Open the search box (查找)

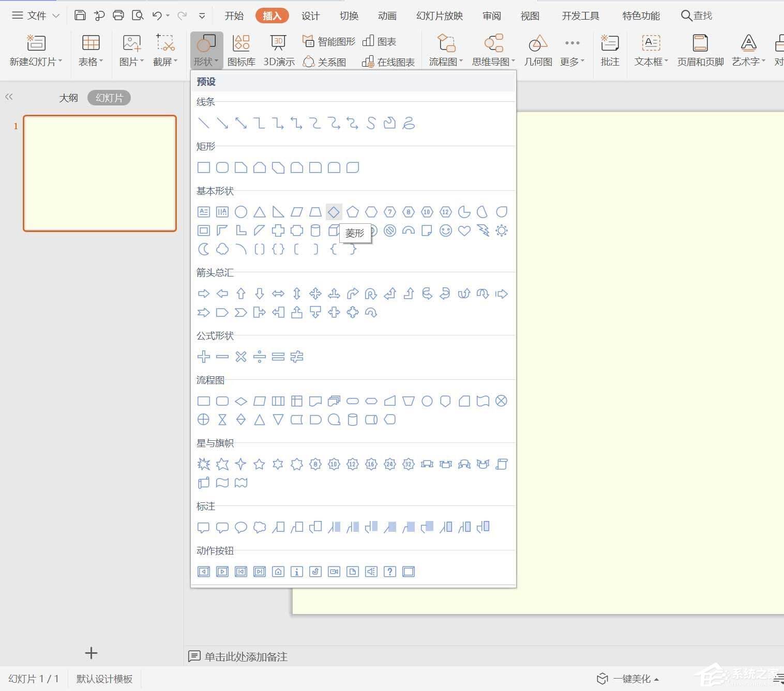(x=697, y=16)
